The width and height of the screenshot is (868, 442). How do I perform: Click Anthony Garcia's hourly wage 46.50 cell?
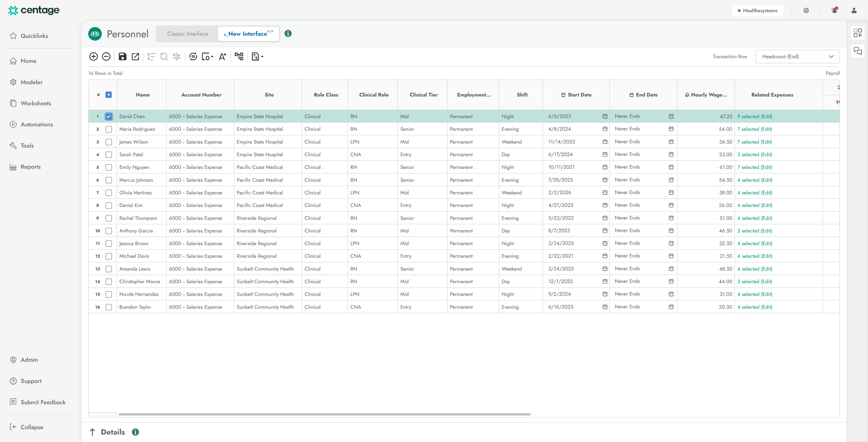[706, 231]
